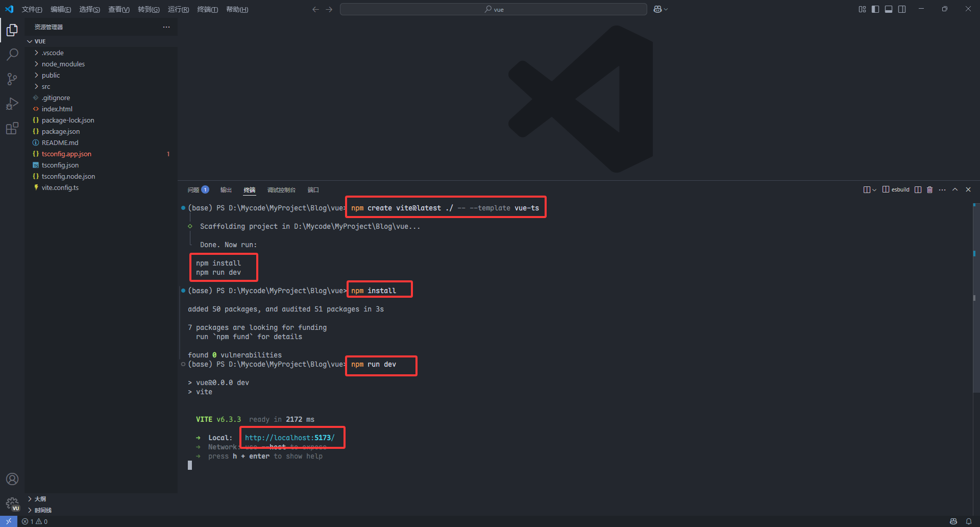Split the terminal panel
The image size is (980, 527).
918,190
